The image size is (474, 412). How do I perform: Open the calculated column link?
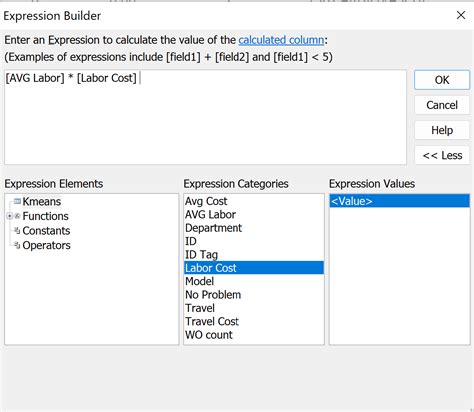281,40
